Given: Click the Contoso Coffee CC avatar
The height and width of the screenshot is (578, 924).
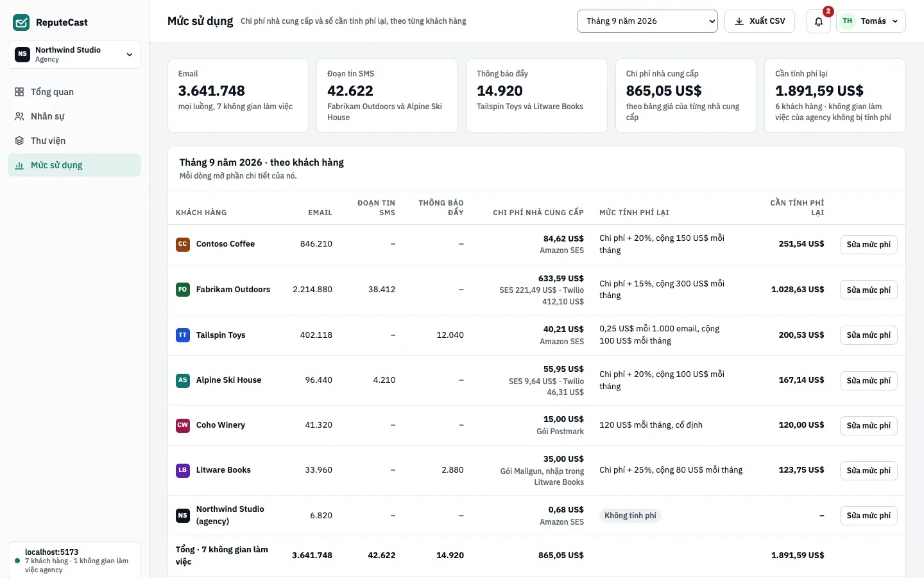Looking at the screenshot, I should coord(183,244).
